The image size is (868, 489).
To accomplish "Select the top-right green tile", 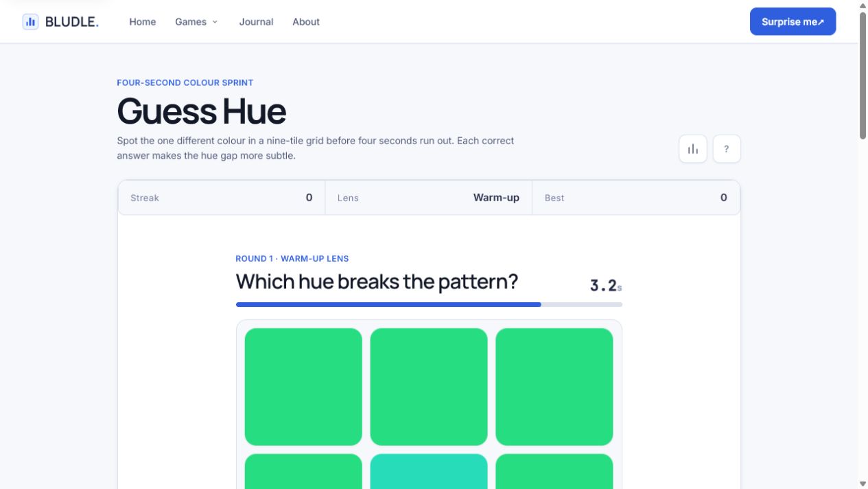I will tap(554, 387).
